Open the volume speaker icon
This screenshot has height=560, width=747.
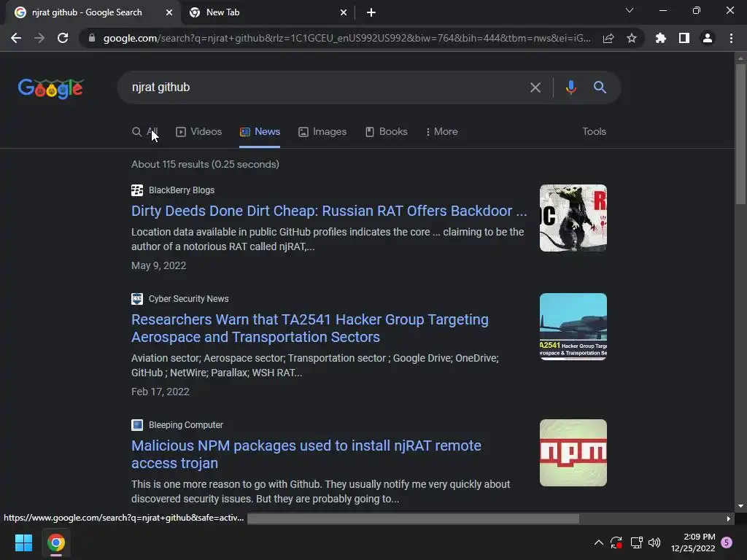pos(654,542)
